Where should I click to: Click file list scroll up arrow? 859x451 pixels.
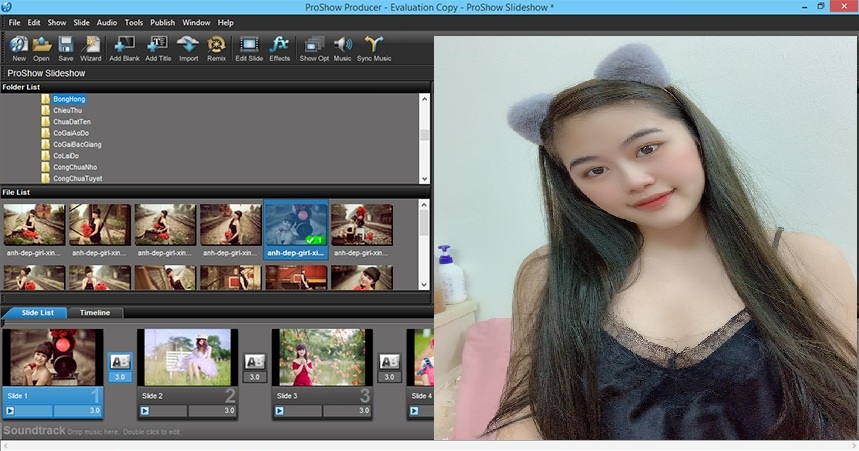click(x=424, y=204)
